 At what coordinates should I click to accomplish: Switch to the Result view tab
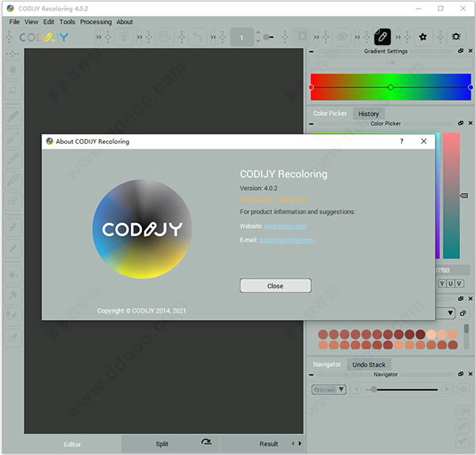click(x=269, y=444)
